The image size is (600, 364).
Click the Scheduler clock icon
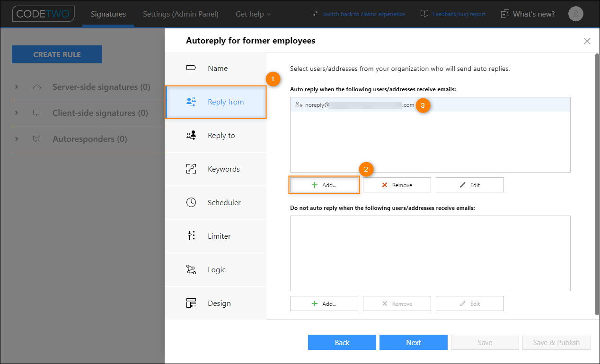tap(191, 202)
